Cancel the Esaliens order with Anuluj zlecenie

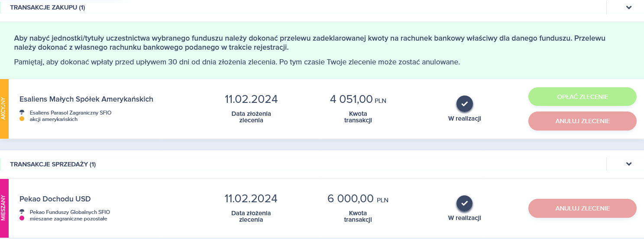click(583, 121)
